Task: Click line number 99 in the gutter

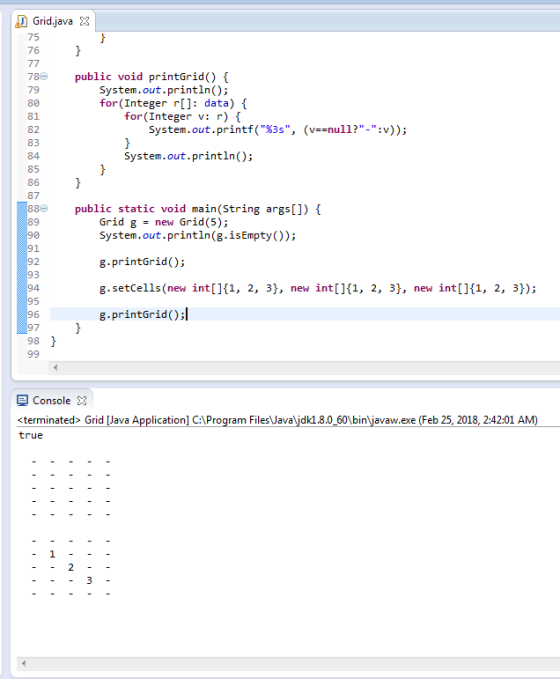Action: pos(33,354)
